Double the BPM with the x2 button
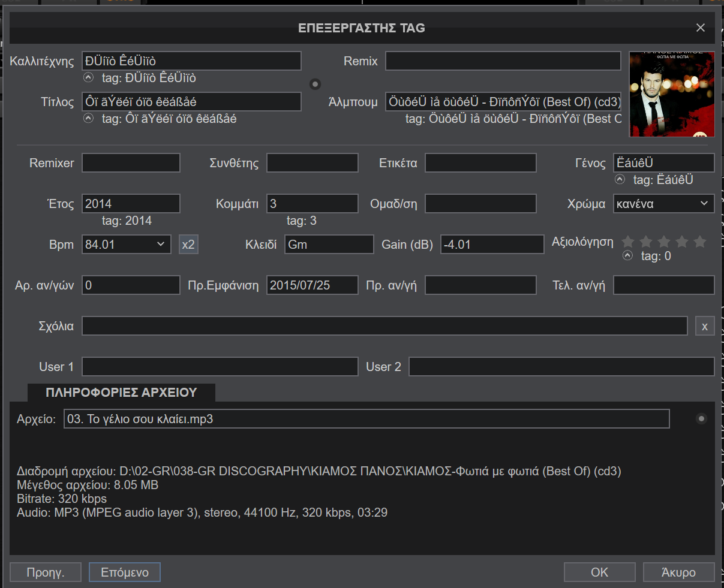Viewport: 724px width, 588px height. click(188, 245)
